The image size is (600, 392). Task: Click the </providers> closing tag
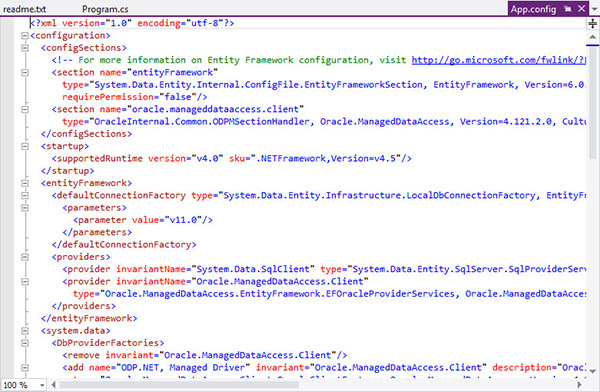point(84,306)
